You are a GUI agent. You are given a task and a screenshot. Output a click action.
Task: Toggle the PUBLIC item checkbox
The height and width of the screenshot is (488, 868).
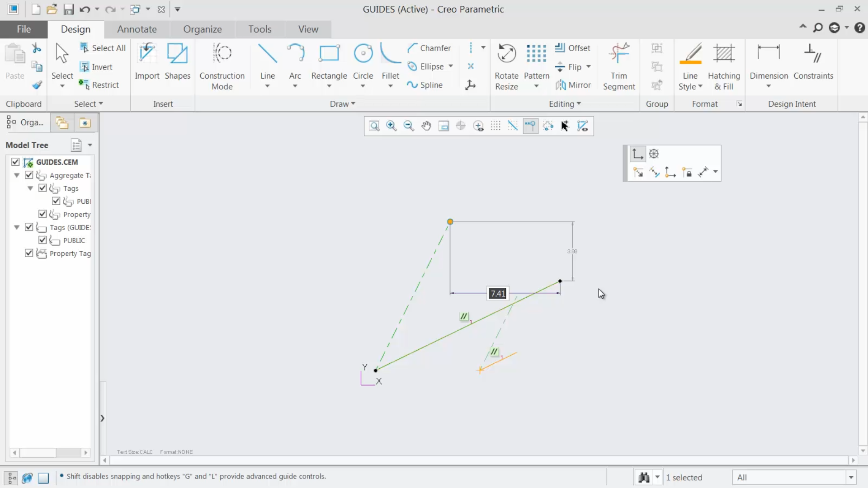[42, 240]
